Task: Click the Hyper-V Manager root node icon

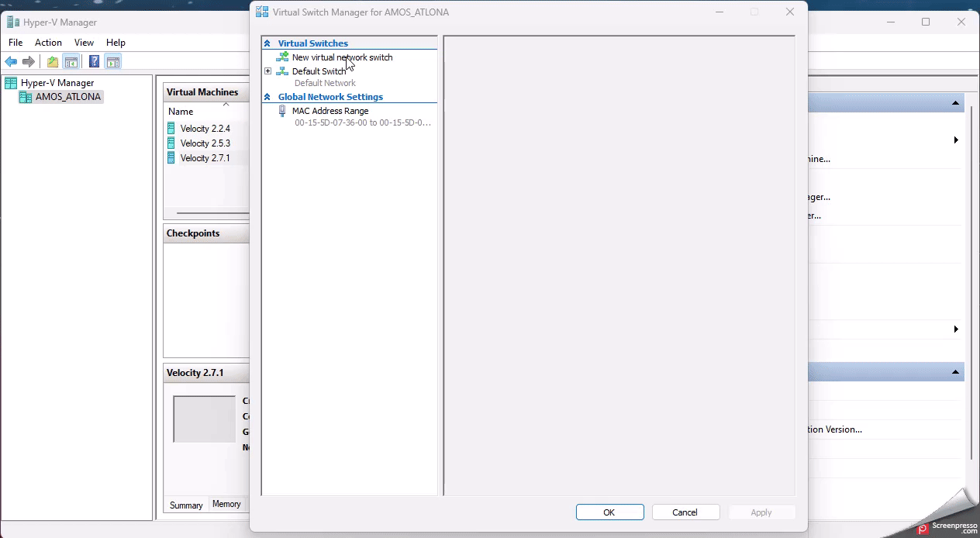Action: (x=11, y=83)
